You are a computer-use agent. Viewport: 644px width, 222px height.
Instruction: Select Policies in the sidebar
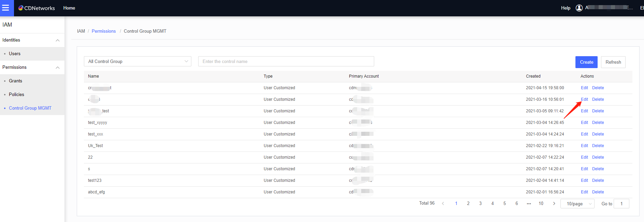point(16,95)
